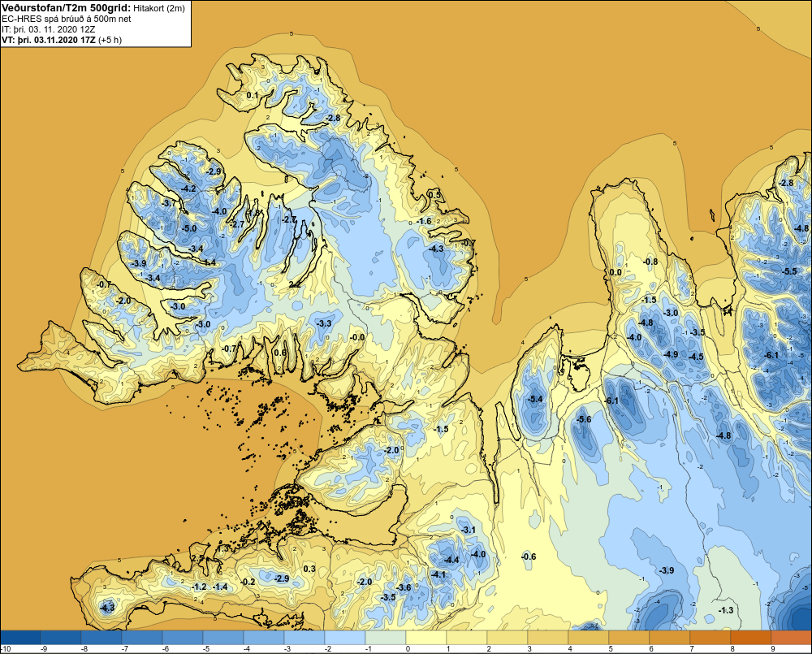
Task: Click the '9' label on the legend scale
Action: [773, 649]
